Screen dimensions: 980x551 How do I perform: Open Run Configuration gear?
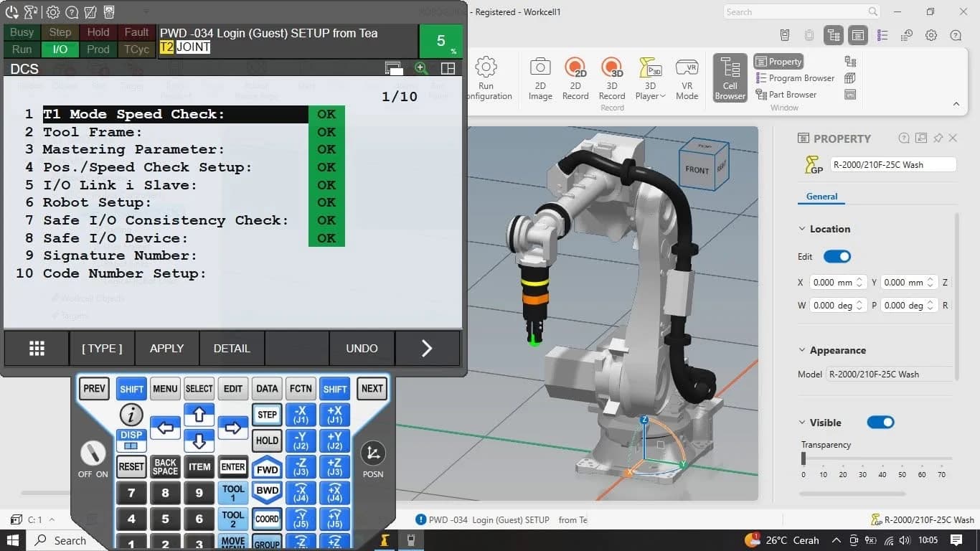coord(486,79)
